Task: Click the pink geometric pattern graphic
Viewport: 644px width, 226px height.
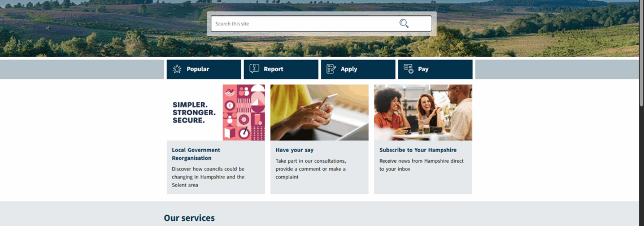Action: click(x=244, y=112)
